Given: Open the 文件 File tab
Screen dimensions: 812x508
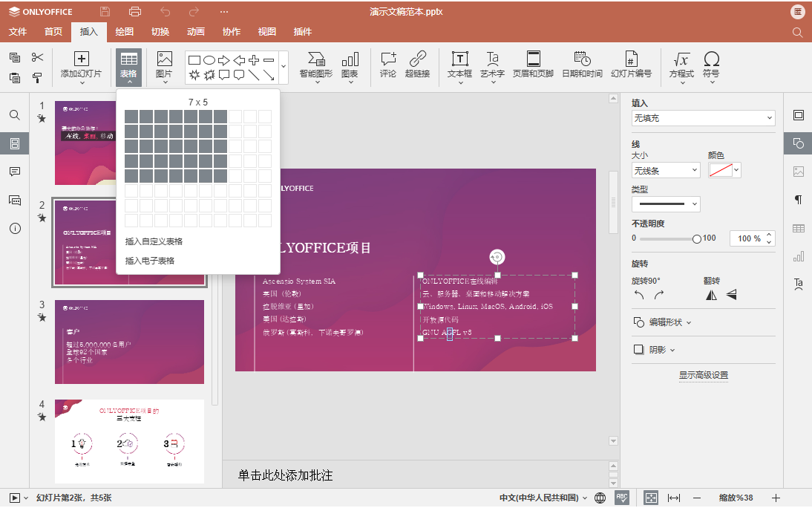Looking at the screenshot, I should 18,32.
